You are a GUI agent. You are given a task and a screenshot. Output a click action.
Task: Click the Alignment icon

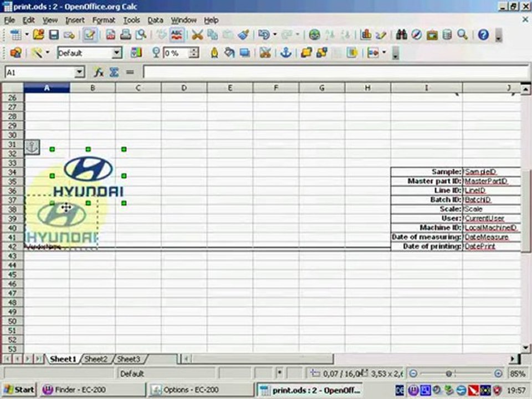pos(373,53)
